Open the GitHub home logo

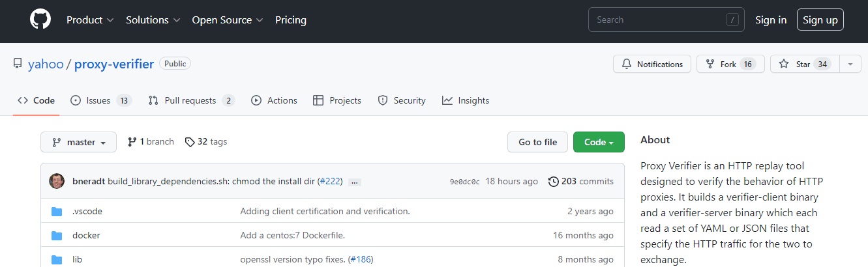point(40,20)
